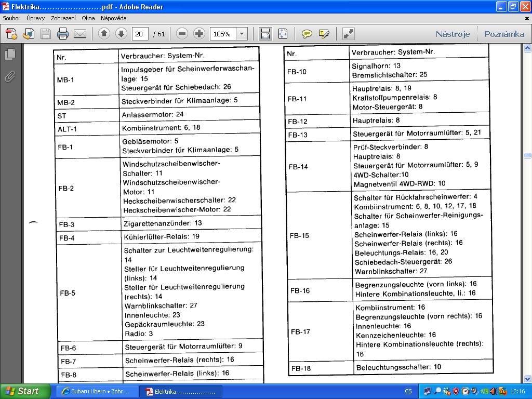Click the 'ALT-1' row label
This screenshot has height=399, width=532.
click(x=67, y=129)
